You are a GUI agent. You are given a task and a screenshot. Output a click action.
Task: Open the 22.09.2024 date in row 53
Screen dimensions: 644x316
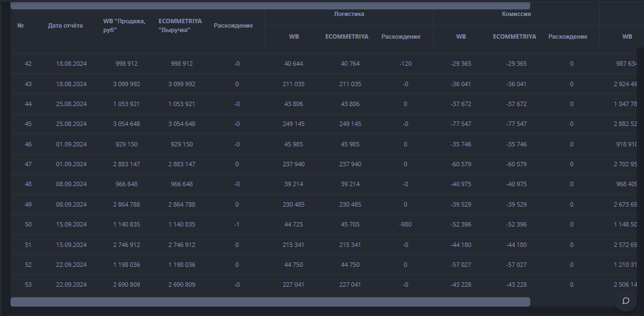[x=71, y=285]
